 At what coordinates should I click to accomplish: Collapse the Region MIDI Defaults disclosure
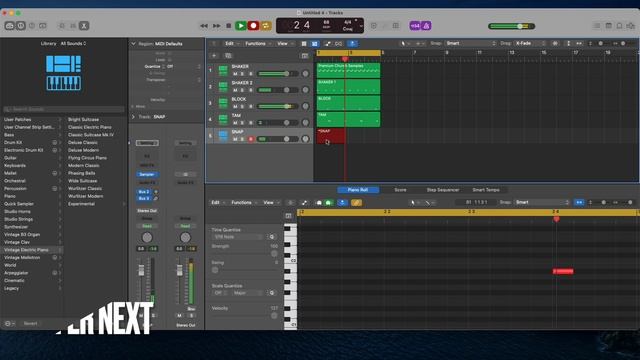click(133, 44)
